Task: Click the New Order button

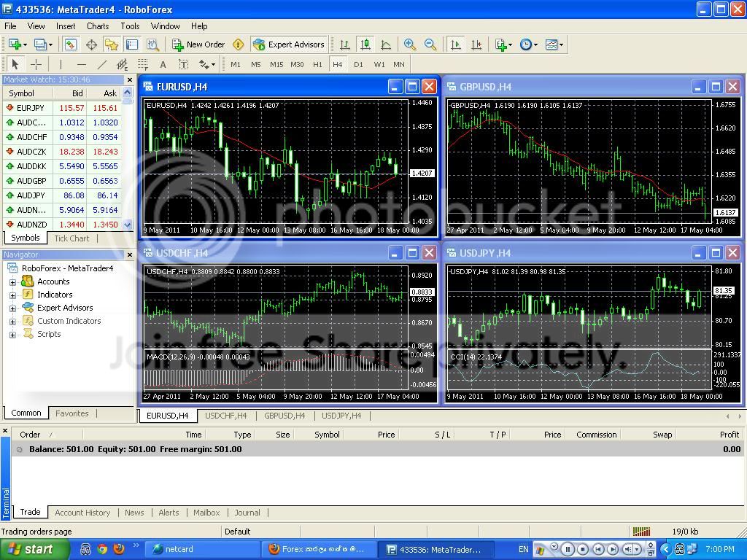Action: (198, 44)
